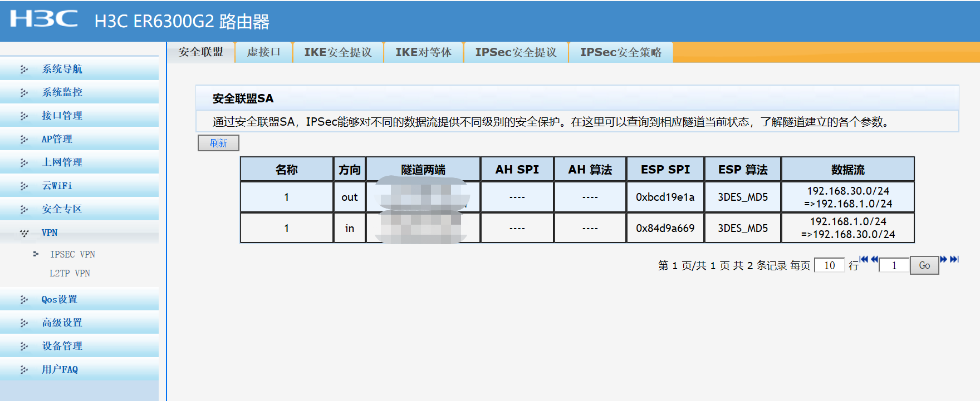Click the 名称 column header
Screen dimensions: 980x401
click(287, 170)
